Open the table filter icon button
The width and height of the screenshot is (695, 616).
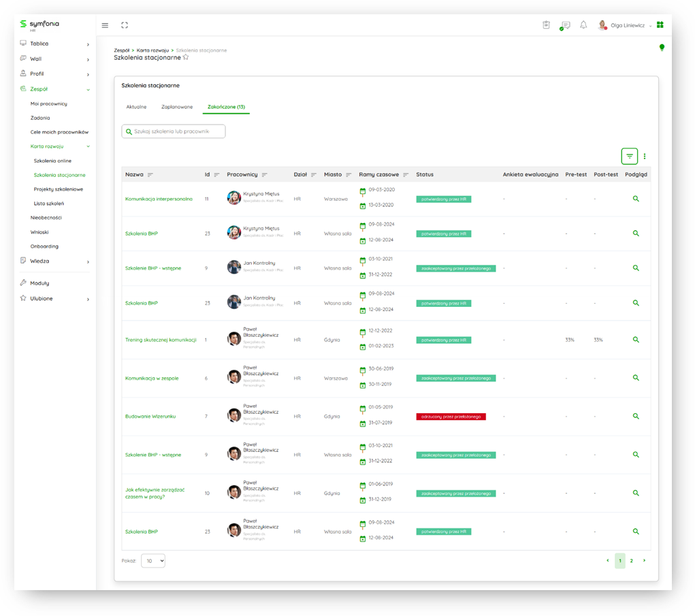[x=629, y=157]
